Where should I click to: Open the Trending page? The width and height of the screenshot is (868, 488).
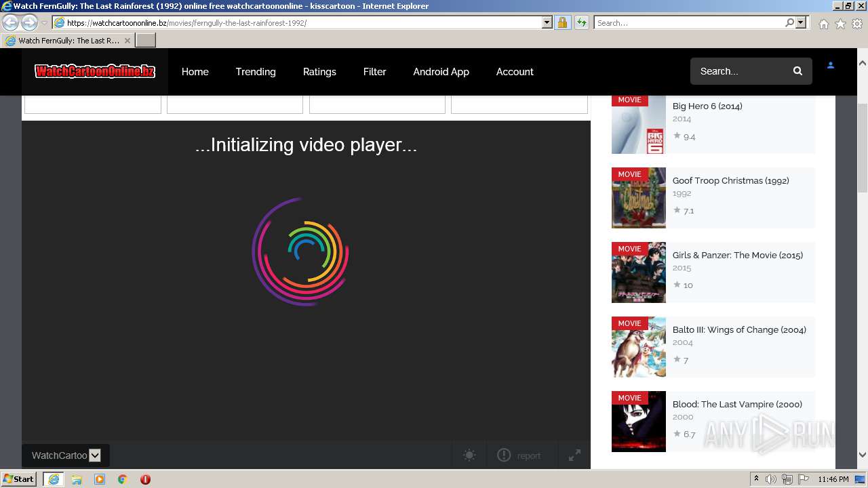click(256, 71)
